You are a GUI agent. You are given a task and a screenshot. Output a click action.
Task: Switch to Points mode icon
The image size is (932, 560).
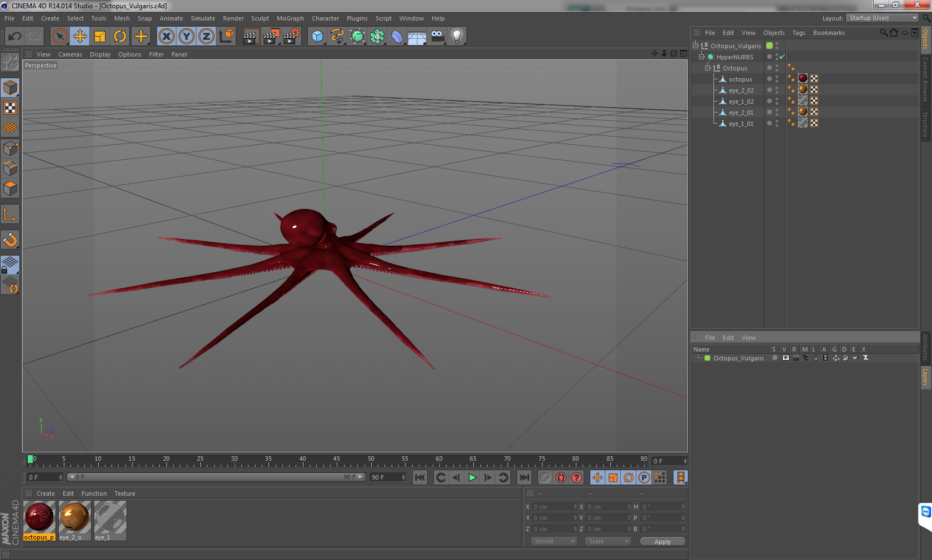tap(10, 148)
